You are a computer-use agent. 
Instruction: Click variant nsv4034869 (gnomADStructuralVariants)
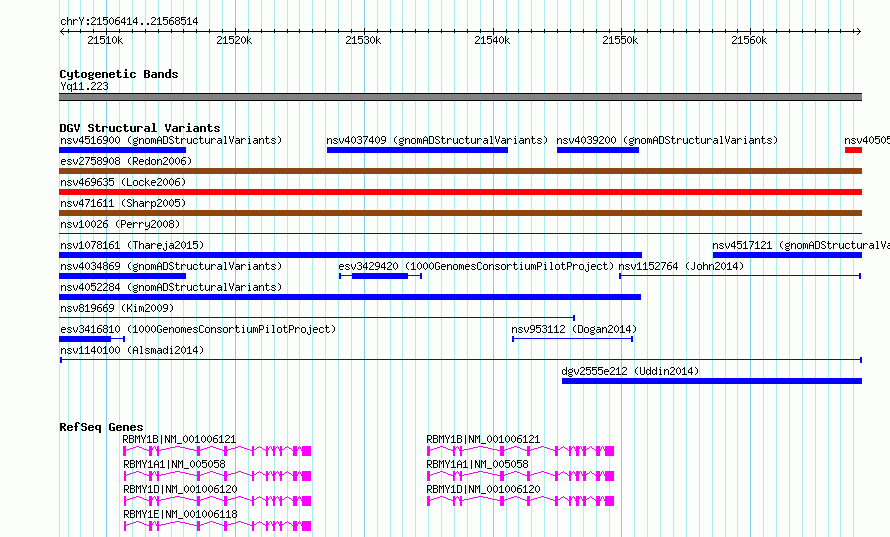(123, 276)
